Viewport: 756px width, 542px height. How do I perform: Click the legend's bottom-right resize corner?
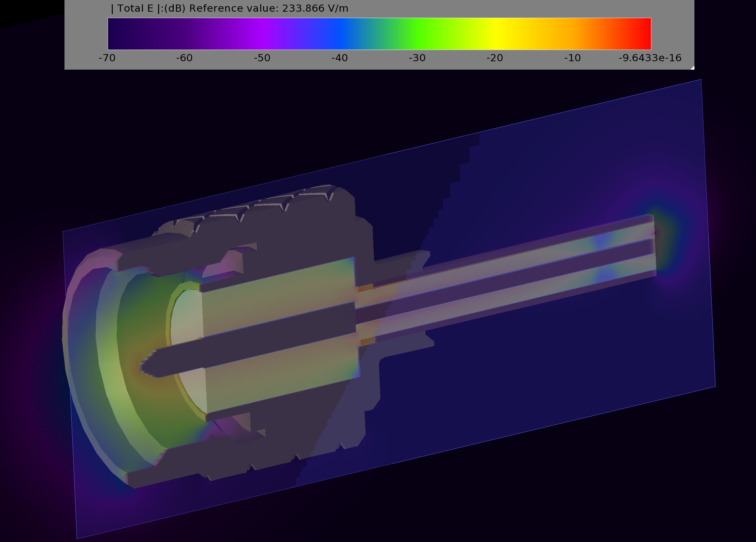click(x=692, y=67)
